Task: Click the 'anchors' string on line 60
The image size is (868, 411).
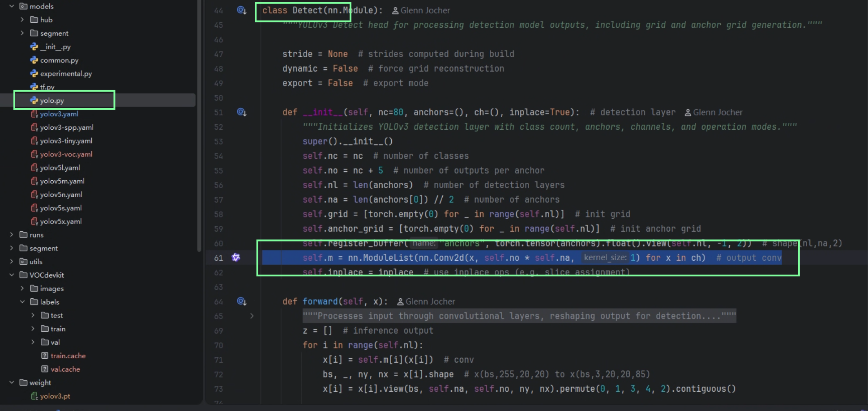Action: 462,243
